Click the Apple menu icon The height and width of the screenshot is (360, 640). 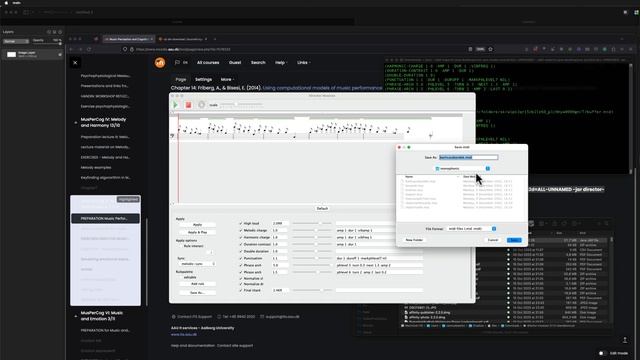[x=6, y=3]
